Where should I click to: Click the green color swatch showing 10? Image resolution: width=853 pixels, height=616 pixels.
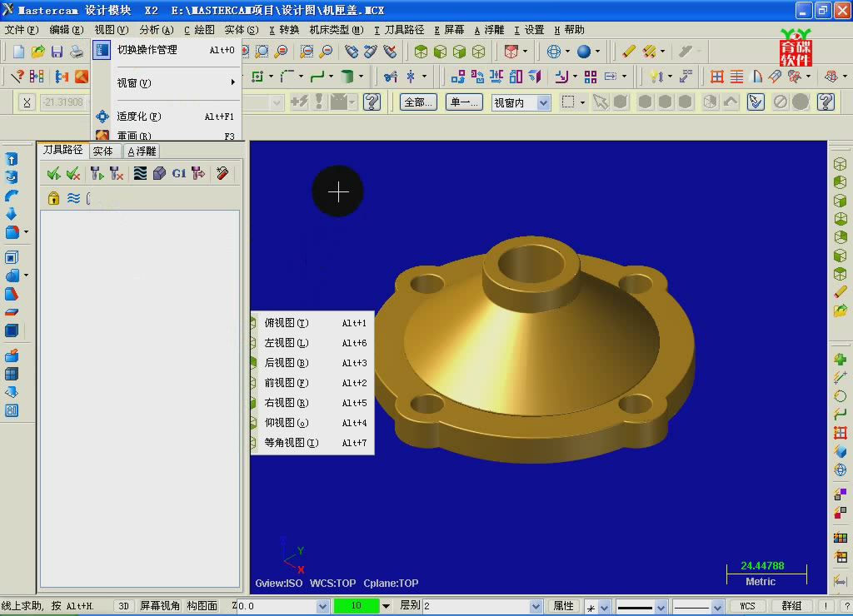(x=357, y=606)
